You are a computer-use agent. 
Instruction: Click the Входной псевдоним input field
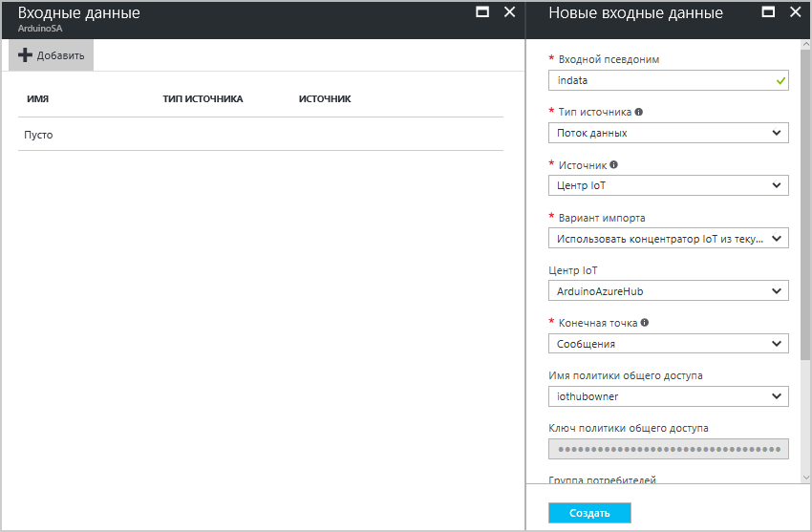pos(668,80)
